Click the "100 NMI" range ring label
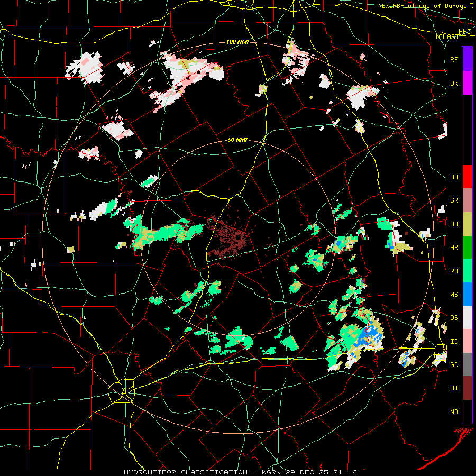 click(237, 42)
